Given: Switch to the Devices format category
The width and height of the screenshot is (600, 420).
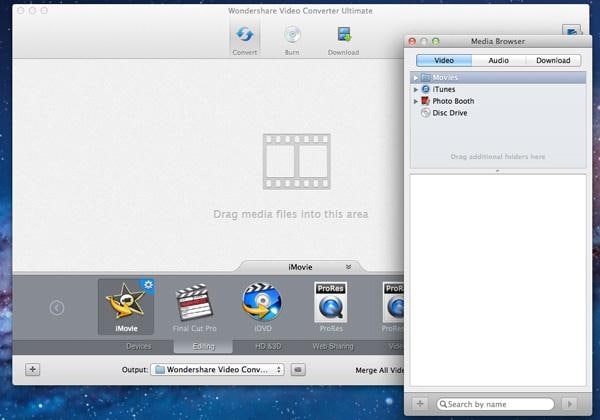Looking at the screenshot, I should [x=139, y=347].
